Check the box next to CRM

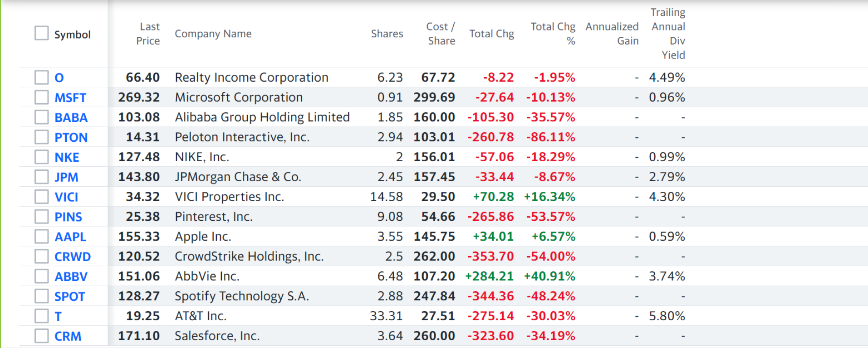[42, 336]
